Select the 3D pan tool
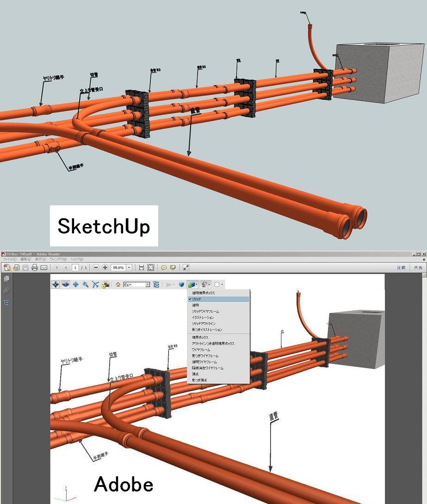This screenshot has width=427, height=504. tap(75, 284)
